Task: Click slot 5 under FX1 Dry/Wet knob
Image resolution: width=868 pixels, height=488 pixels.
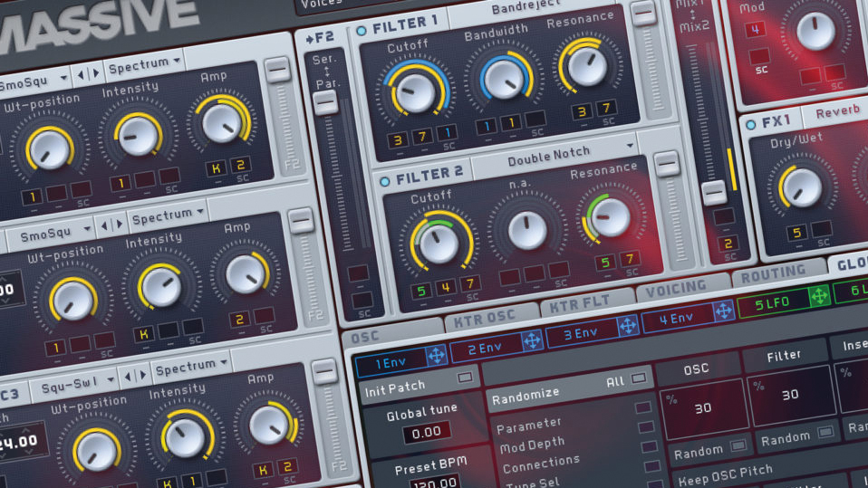Action: click(x=796, y=233)
